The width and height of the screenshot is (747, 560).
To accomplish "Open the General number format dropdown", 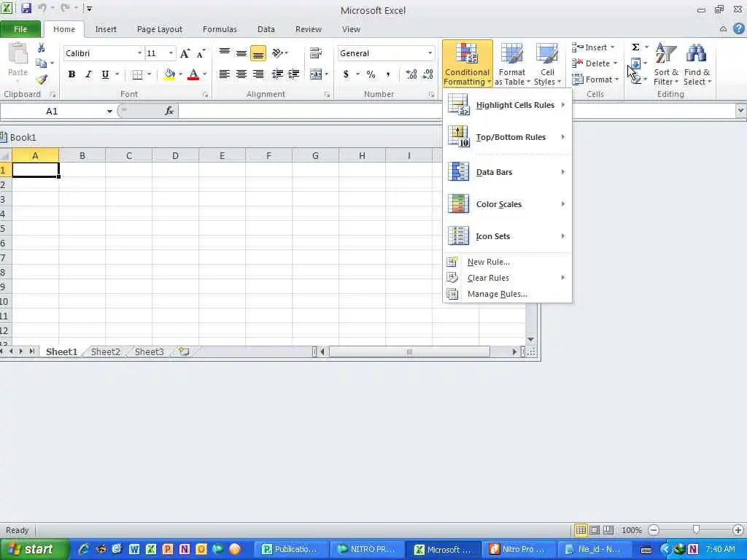I will click(430, 53).
